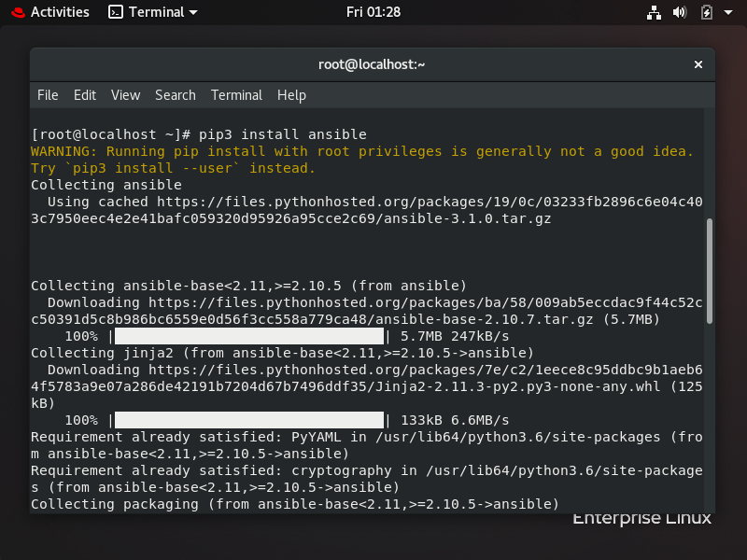Expand the system menu arrow
747x560 pixels.
click(728, 12)
